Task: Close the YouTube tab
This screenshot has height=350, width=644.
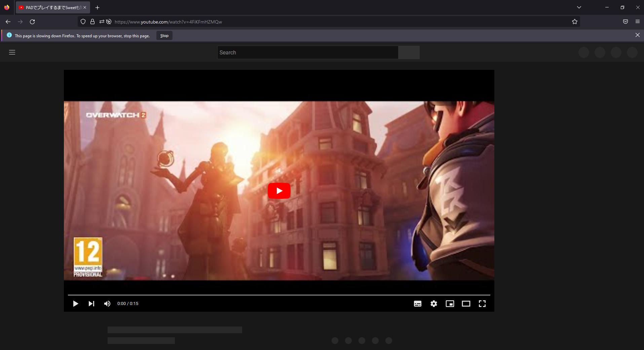Action: pos(85,7)
